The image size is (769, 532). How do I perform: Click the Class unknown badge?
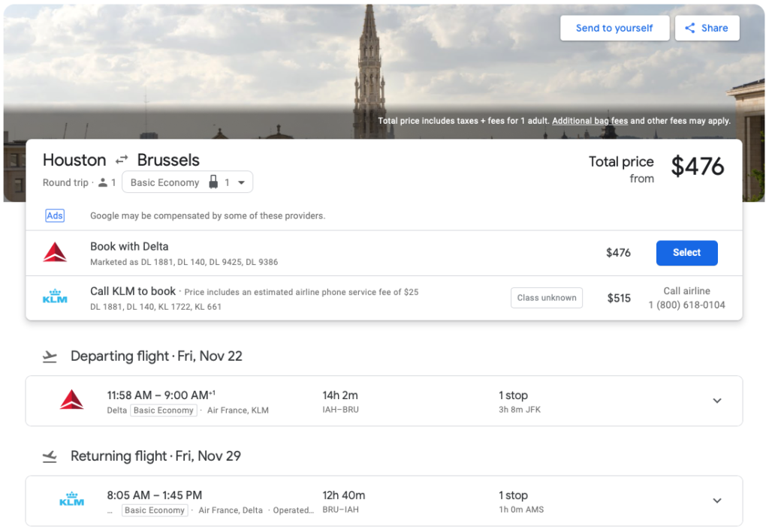pyautogui.click(x=547, y=298)
